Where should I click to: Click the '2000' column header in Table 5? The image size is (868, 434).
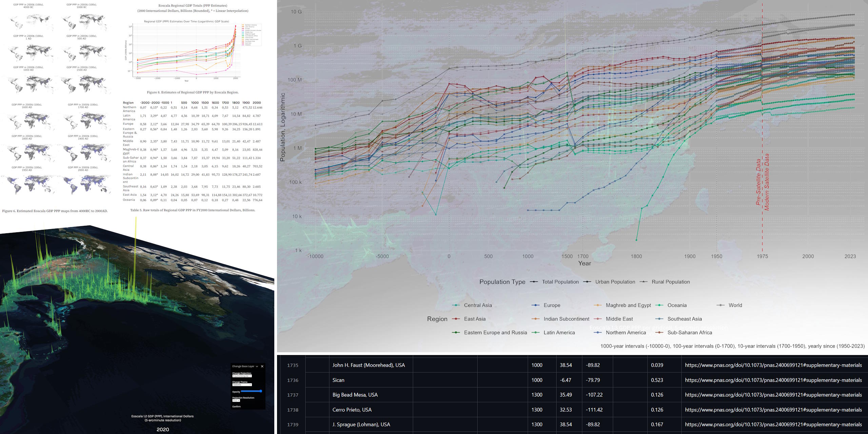[x=257, y=102]
